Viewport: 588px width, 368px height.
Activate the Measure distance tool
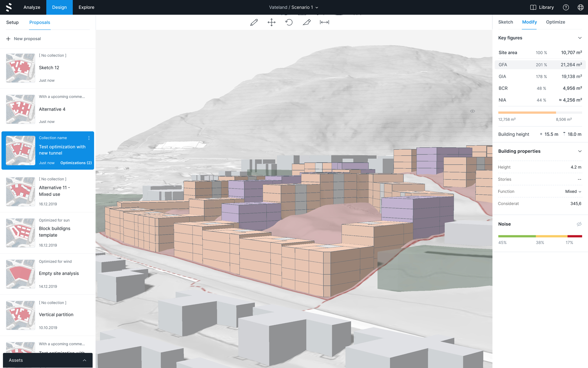pos(324,22)
